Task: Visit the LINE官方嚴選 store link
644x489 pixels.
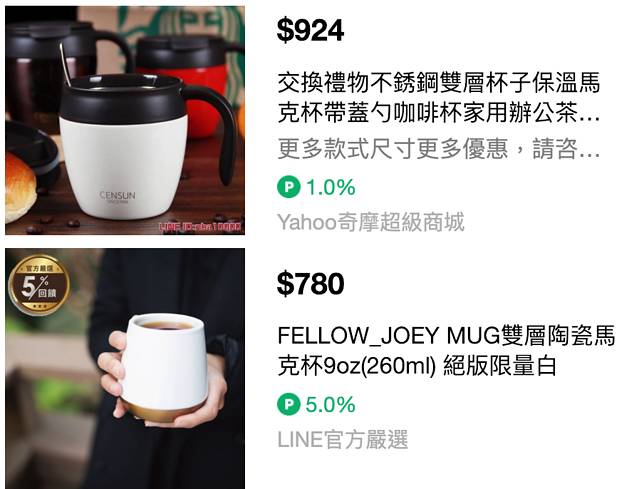Action: (343, 439)
